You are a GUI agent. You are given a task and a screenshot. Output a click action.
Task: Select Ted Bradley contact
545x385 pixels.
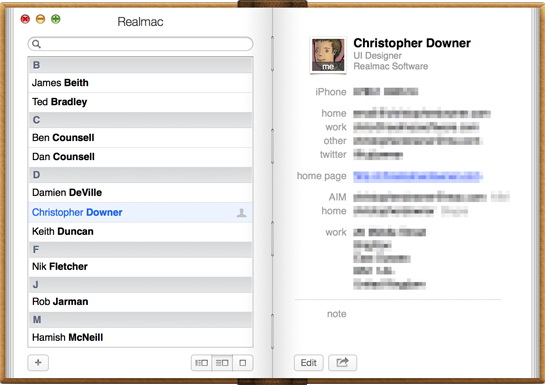coord(140,102)
